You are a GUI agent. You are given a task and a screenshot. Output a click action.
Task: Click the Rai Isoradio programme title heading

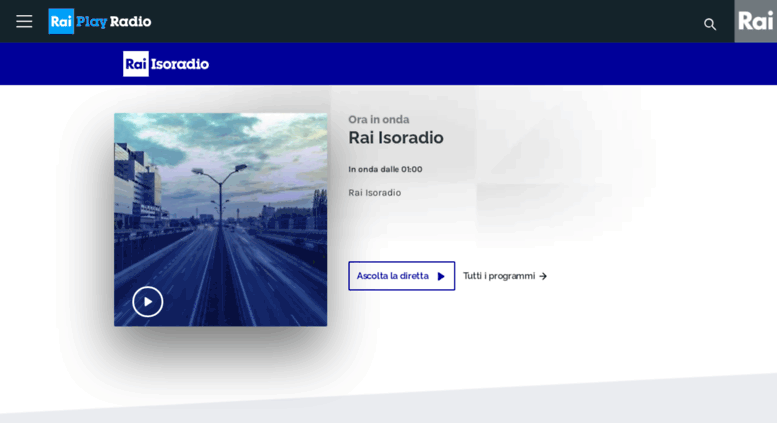[x=395, y=138]
